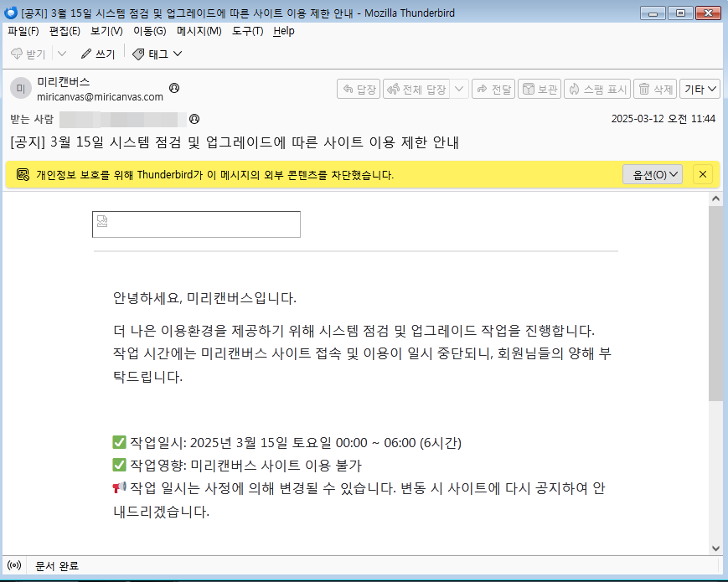
Task: Click the sender avatar circle 미
Action: coord(21,88)
